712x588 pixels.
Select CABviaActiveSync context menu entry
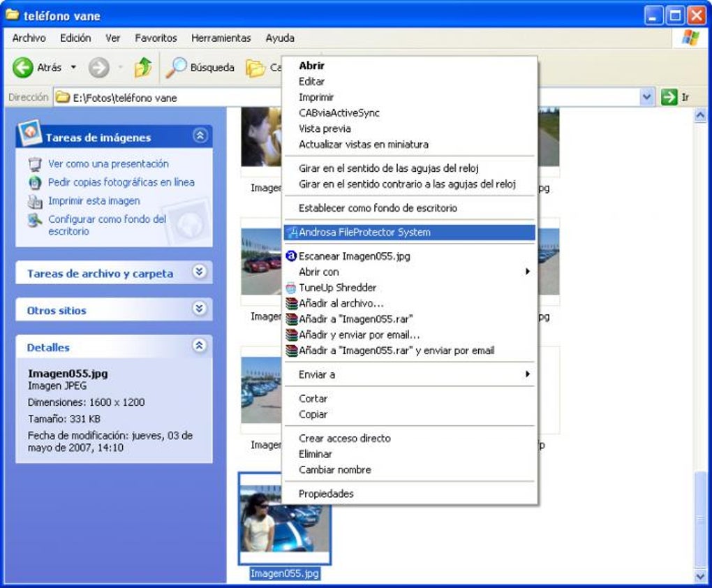409,113
